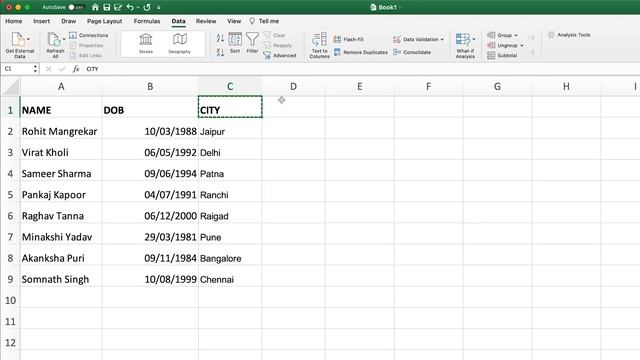Switch to the Formulas tab
Image resolution: width=640 pixels, height=360 pixels.
coord(147,21)
